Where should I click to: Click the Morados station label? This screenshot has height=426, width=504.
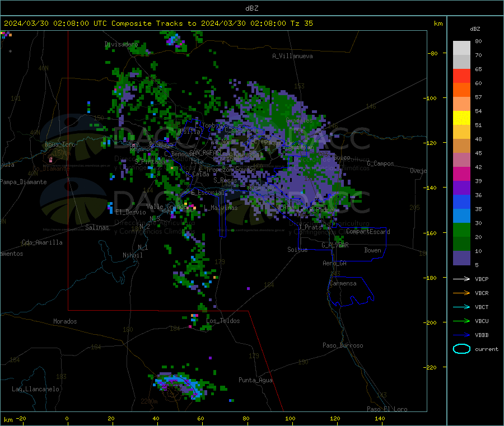tap(65, 321)
